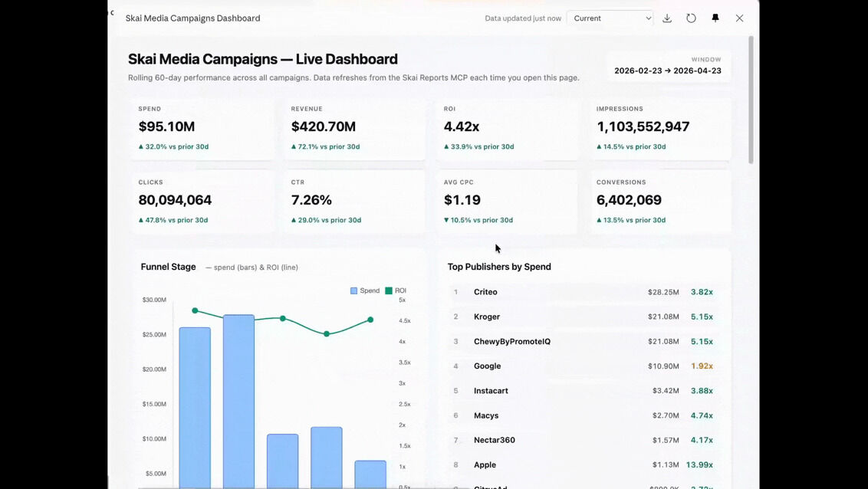Select the Kroger publisher row
Viewport: 868px width, 489px height.
click(584, 317)
